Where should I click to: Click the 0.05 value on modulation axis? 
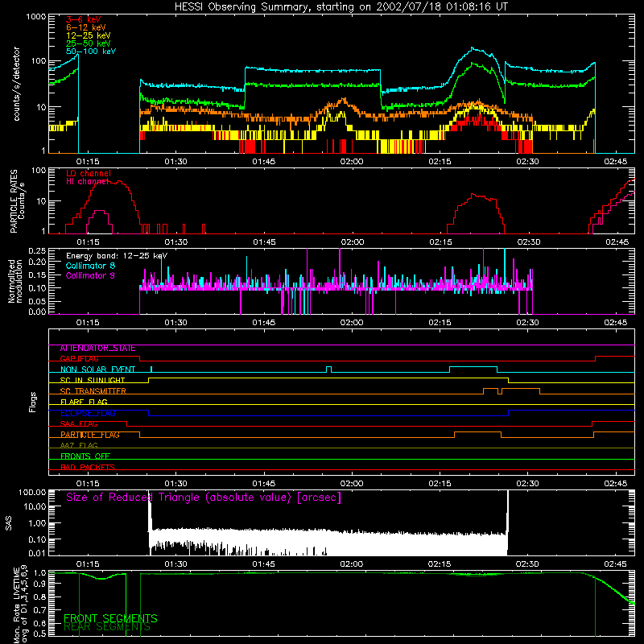click(x=37, y=301)
